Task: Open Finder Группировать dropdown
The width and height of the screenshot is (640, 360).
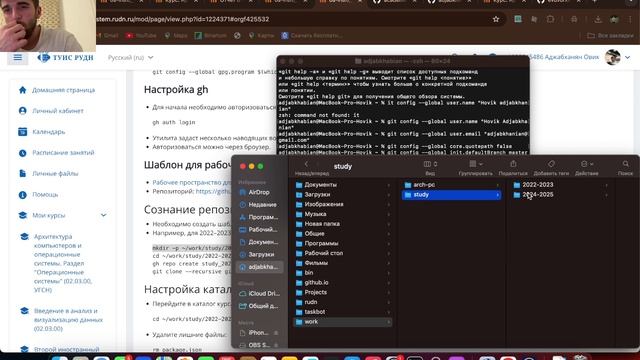Action: [476, 164]
